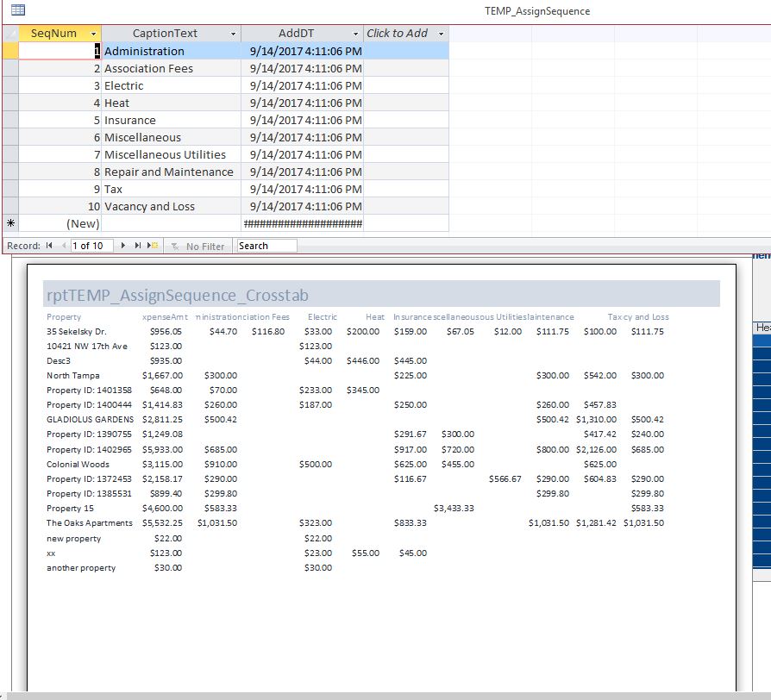This screenshot has width=771, height=700.
Task: Click GLADIOLUS GARDENS in report
Action: [90, 419]
